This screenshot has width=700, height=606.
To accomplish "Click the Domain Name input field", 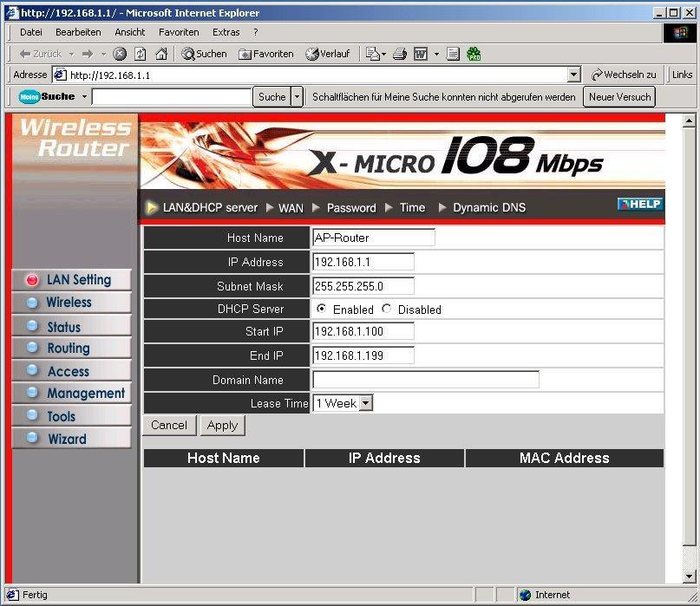I will (425, 380).
